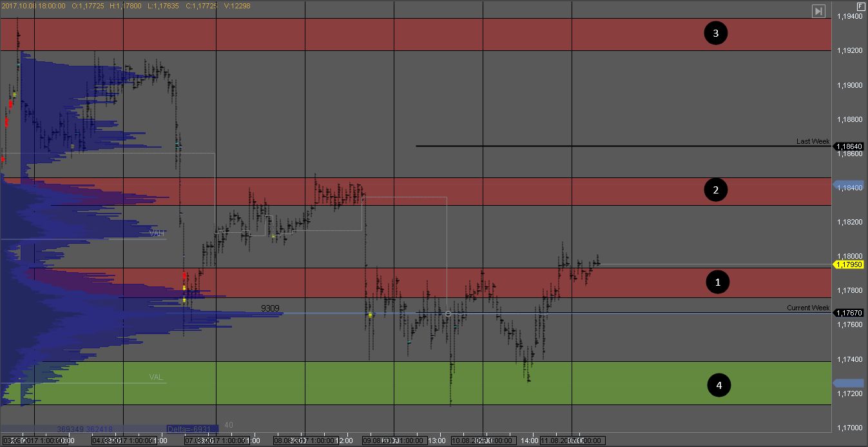Click the scroll-to-latest-bar arrow button
This screenshot has width=868, height=447.
point(818,11)
